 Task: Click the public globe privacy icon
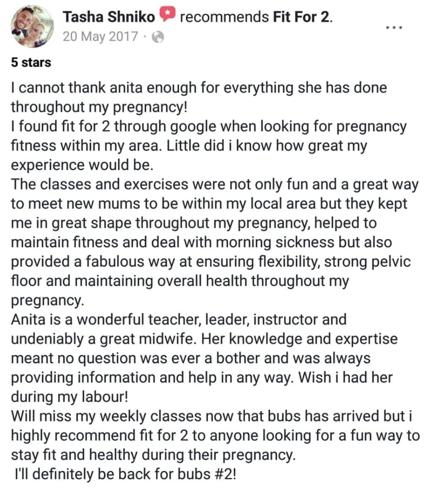(x=158, y=37)
